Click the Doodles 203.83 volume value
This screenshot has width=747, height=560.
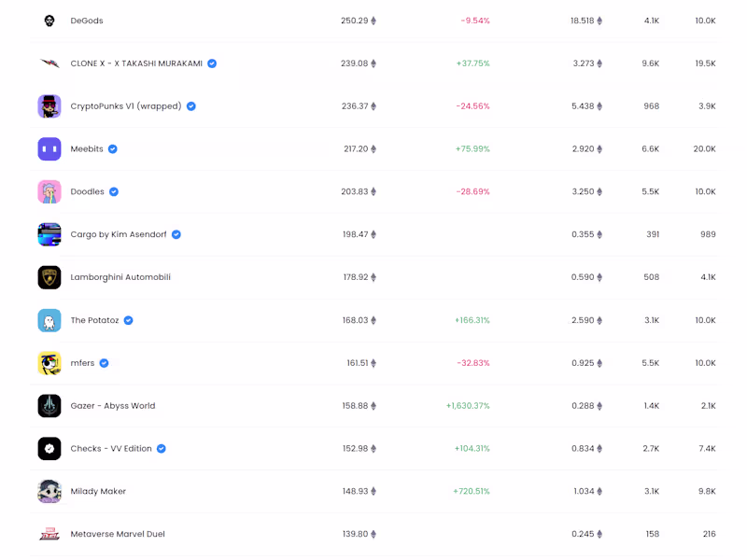355,191
